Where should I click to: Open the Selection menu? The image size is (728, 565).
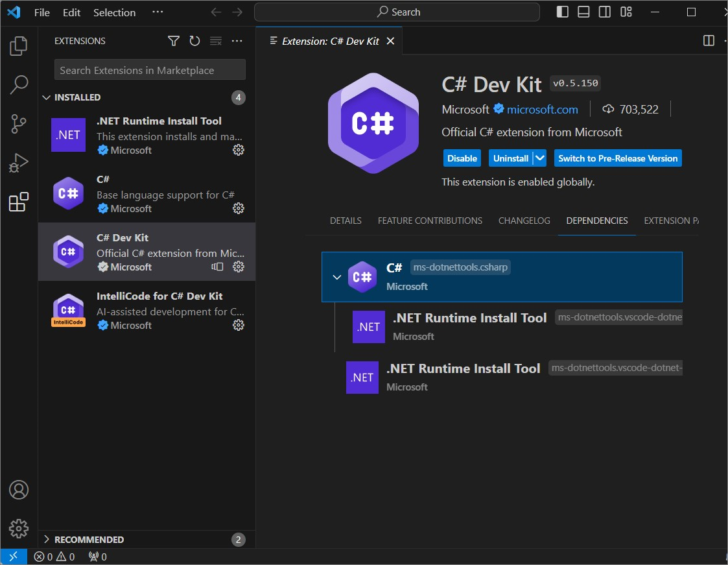point(114,12)
